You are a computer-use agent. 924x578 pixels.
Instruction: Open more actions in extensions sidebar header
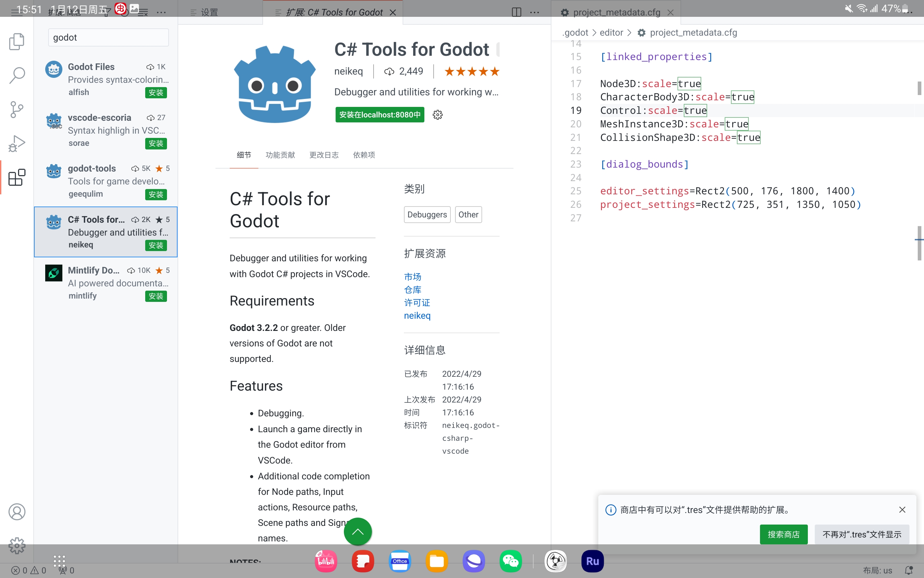click(x=161, y=12)
